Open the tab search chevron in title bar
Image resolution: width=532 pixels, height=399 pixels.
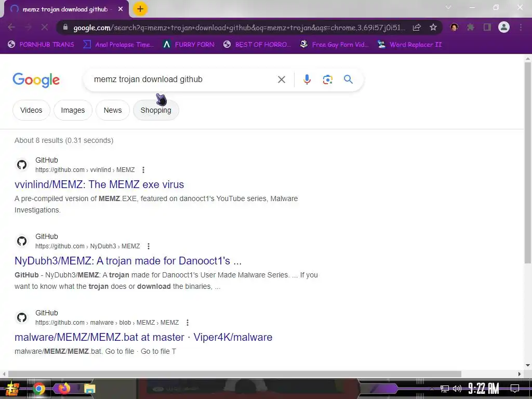[448, 7]
